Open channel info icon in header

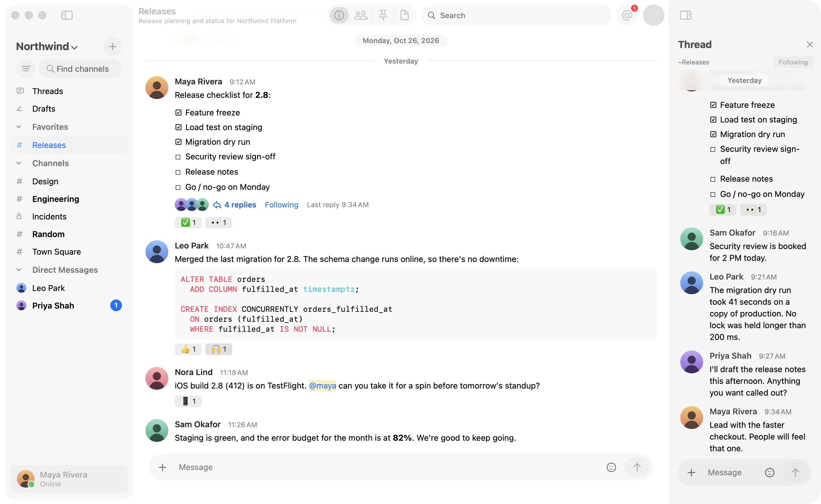click(339, 15)
